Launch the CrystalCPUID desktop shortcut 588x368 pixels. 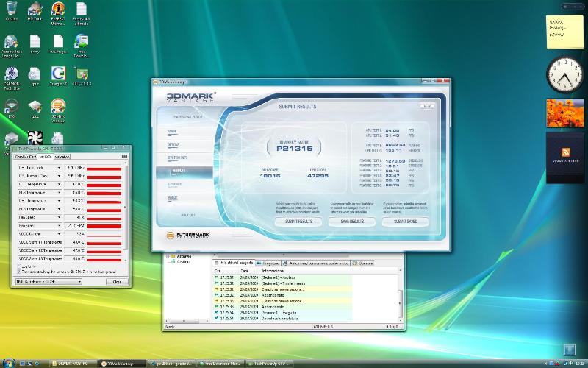coord(58,77)
